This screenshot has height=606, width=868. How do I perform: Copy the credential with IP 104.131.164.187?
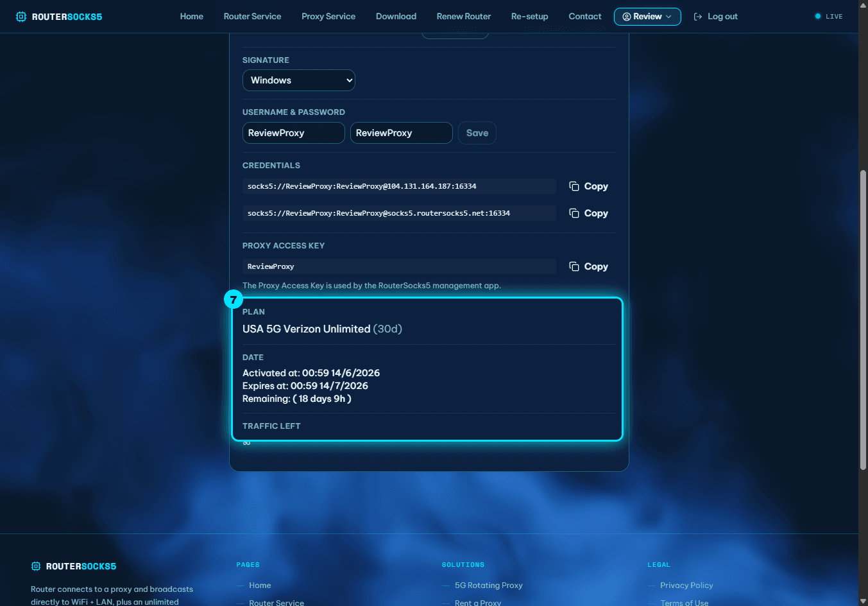tap(588, 186)
